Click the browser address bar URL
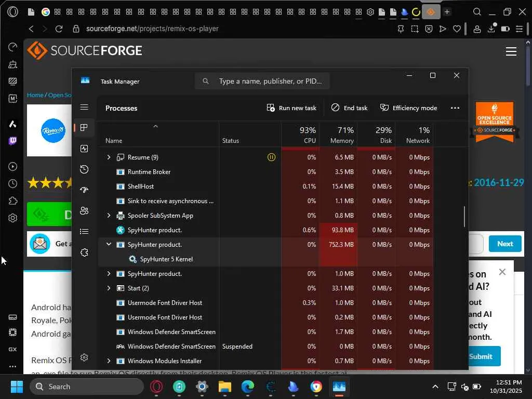Screen dimensions: 532x399 tap(152, 29)
